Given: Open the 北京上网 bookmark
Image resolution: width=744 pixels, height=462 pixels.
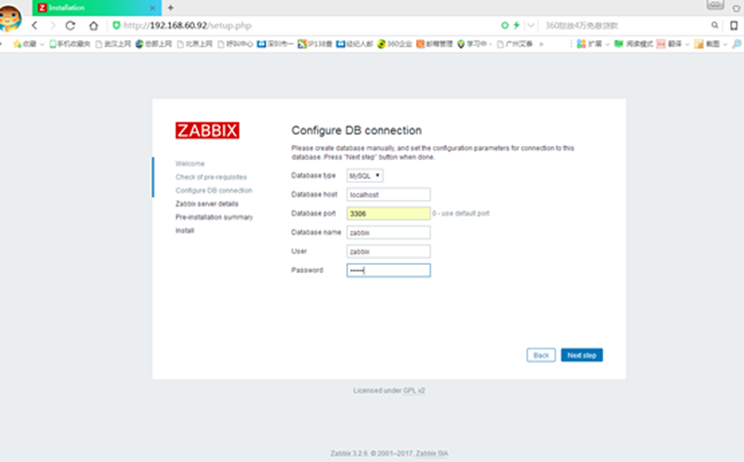Looking at the screenshot, I should point(195,44).
